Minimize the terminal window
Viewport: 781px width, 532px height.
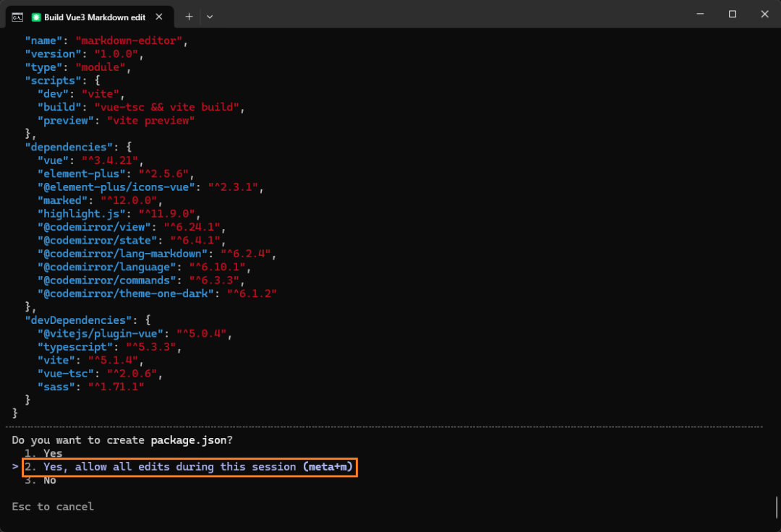(x=699, y=14)
